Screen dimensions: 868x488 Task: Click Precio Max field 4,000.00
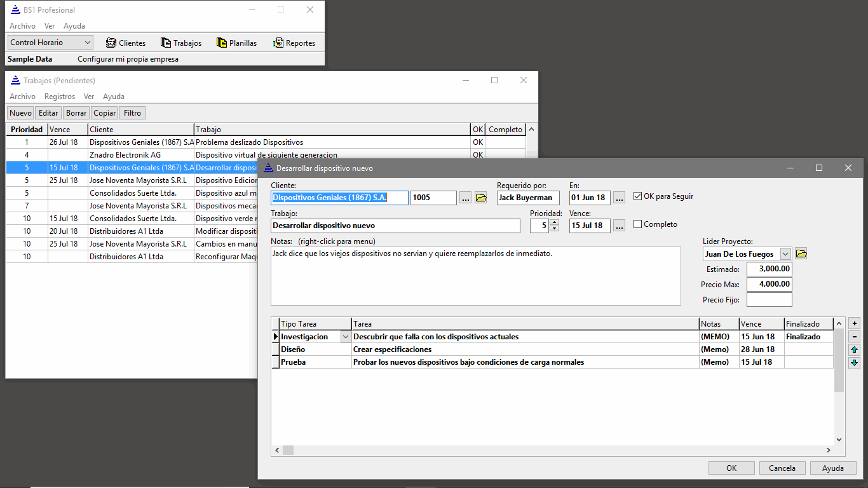point(770,284)
